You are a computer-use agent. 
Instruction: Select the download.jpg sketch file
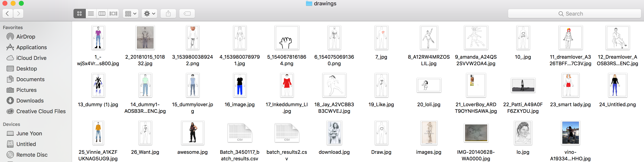click(334, 133)
